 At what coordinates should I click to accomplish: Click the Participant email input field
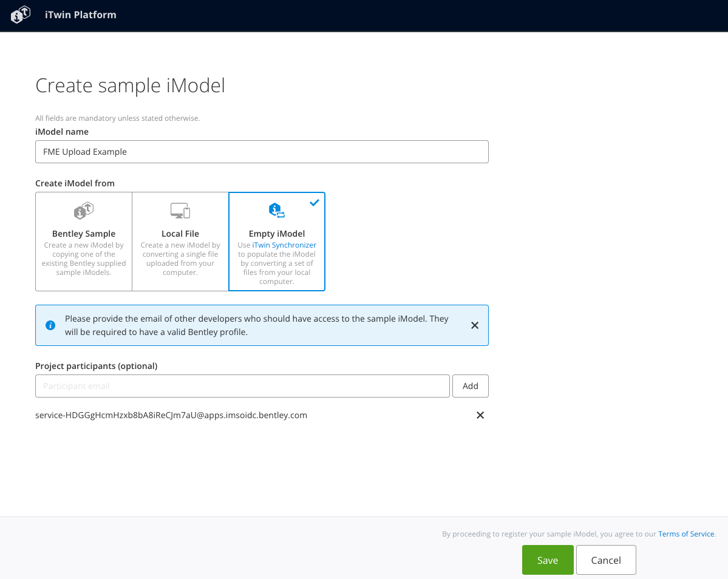click(242, 385)
